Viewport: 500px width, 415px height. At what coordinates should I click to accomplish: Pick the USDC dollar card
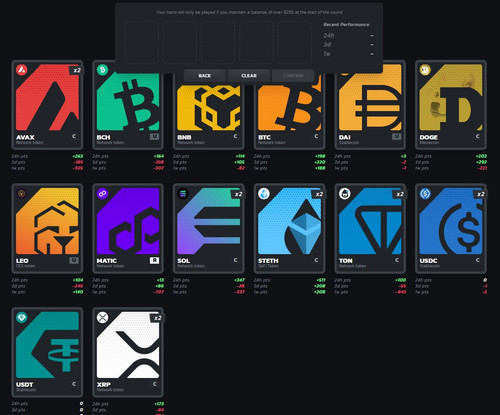451,228
